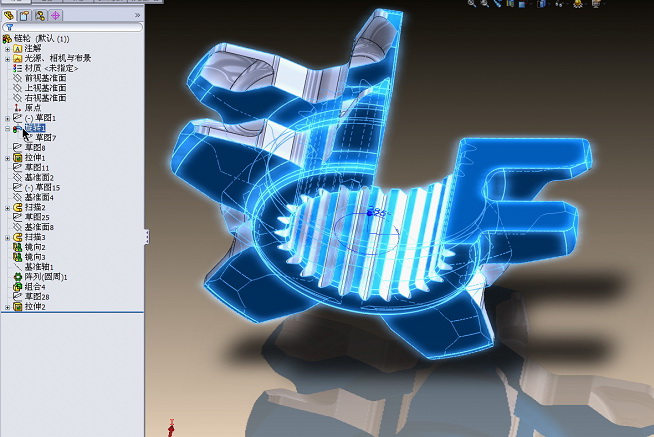Screen dimensions: 654x437
Task: Click the 扫描2 sweep icon
Action: click(x=18, y=207)
